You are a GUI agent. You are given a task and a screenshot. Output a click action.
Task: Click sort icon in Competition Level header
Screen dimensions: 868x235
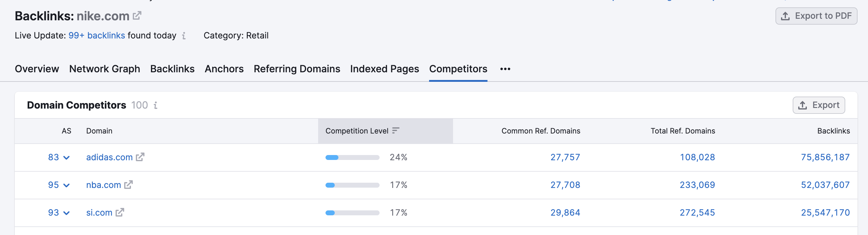point(396,131)
